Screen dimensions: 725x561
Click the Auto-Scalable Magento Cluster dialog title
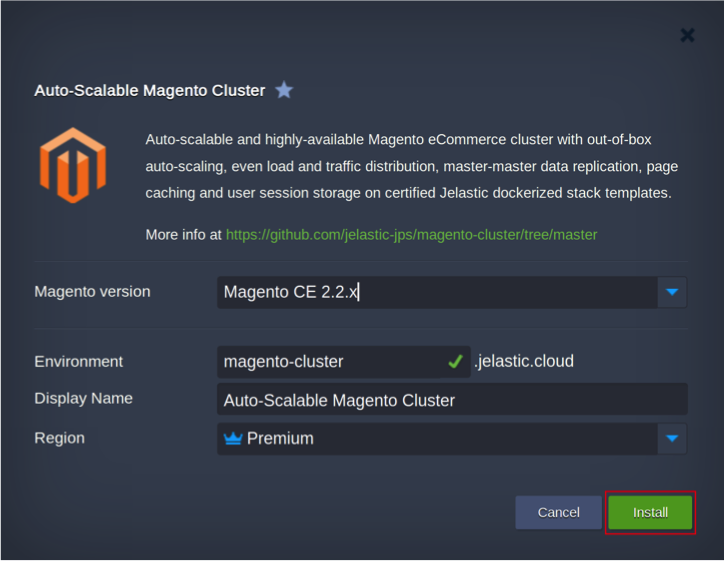tap(150, 90)
